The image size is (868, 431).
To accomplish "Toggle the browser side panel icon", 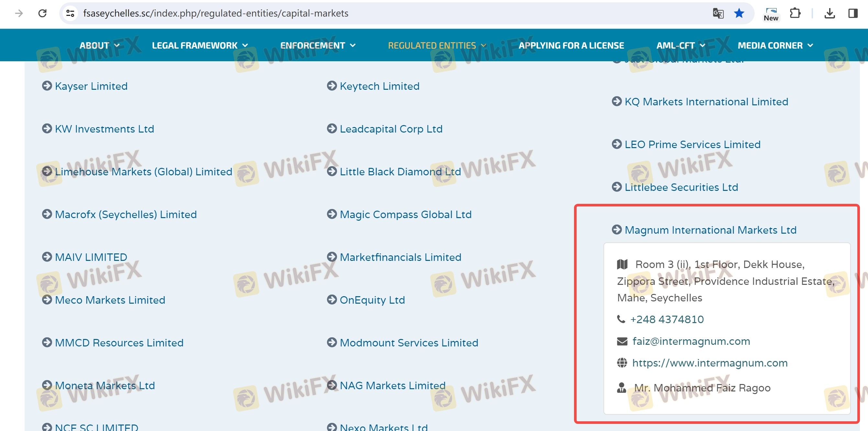I will [x=853, y=13].
